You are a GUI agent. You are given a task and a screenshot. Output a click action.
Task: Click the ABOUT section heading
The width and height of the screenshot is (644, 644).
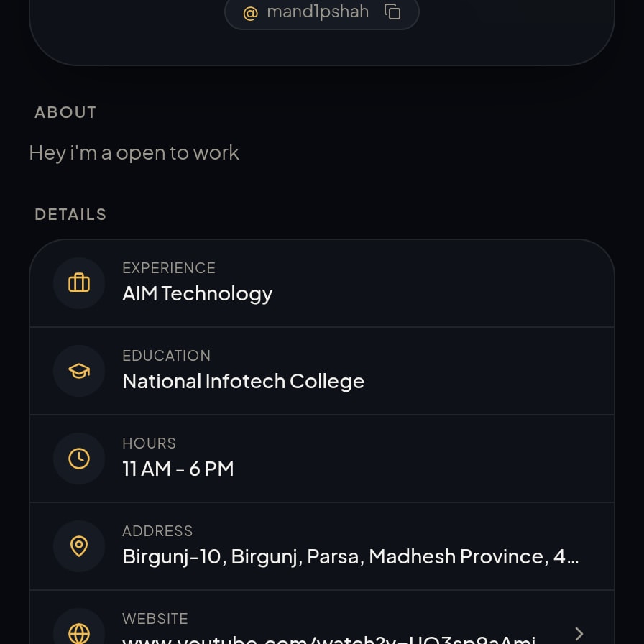(65, 112)
